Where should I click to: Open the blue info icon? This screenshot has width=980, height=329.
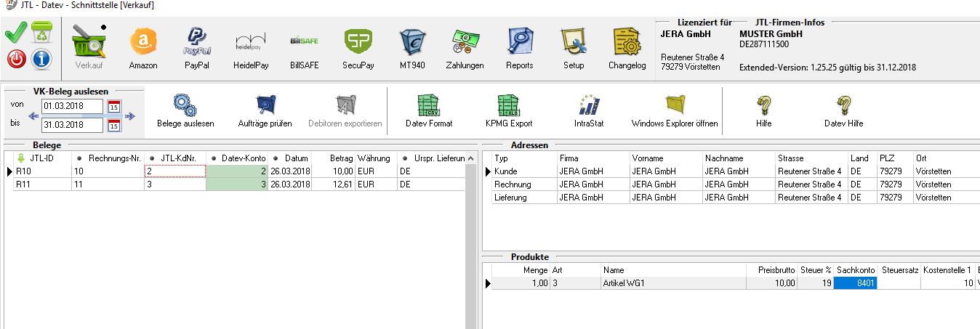click(x=41, y=60)
